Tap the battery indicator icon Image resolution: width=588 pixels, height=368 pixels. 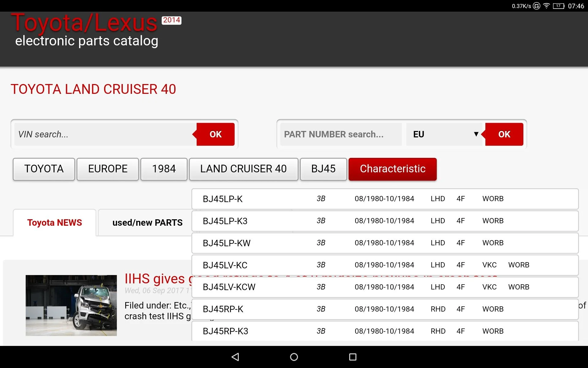(558, 6)
